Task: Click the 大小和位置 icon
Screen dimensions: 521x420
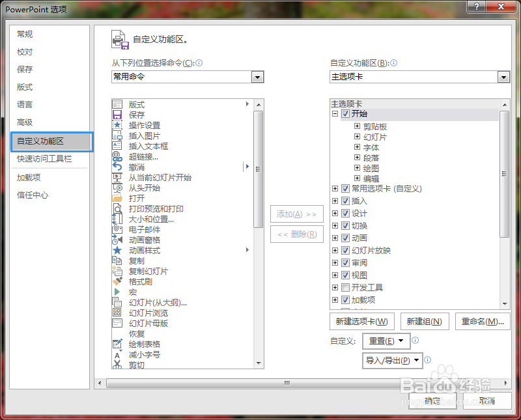Action: click(117, 219)
